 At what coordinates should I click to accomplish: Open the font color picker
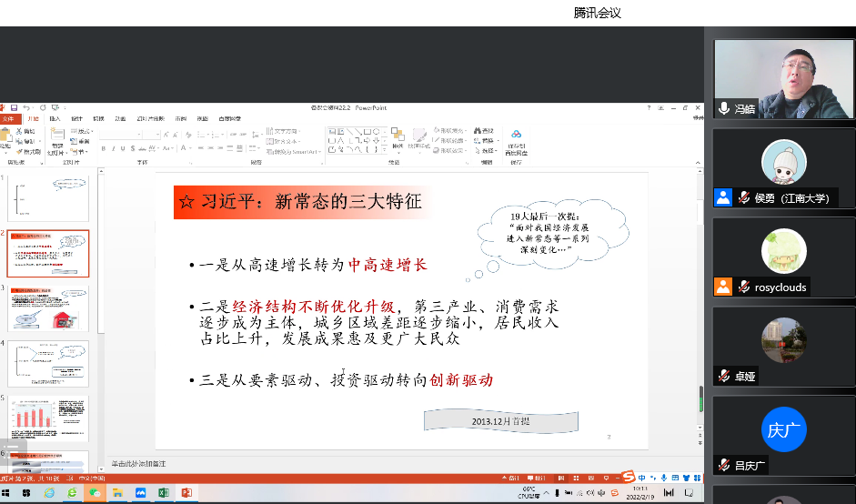[x=184, y=147]
